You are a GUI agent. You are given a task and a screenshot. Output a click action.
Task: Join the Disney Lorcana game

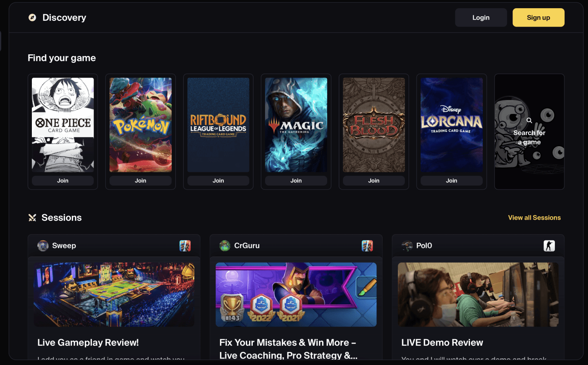click(x=452, y=180)
